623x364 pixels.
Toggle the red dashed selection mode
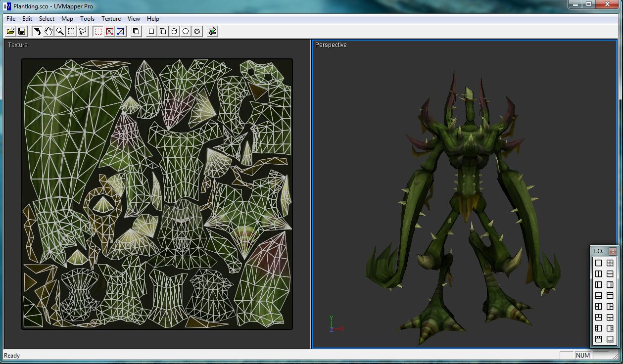click(x=98, y=31)
